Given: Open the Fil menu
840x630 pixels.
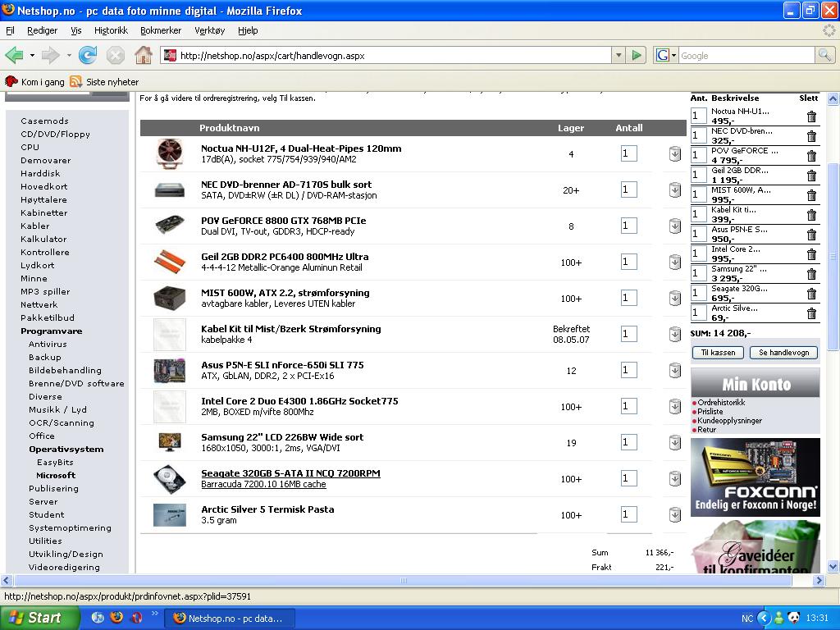Looking at the screenshot, I should pyautogui.click(x=10, y=30).
